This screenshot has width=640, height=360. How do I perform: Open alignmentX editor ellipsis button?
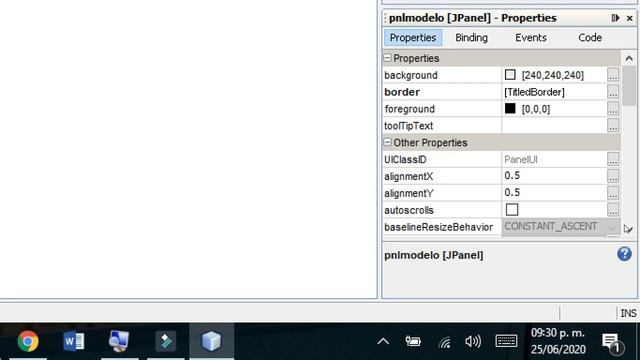(613, 176)
